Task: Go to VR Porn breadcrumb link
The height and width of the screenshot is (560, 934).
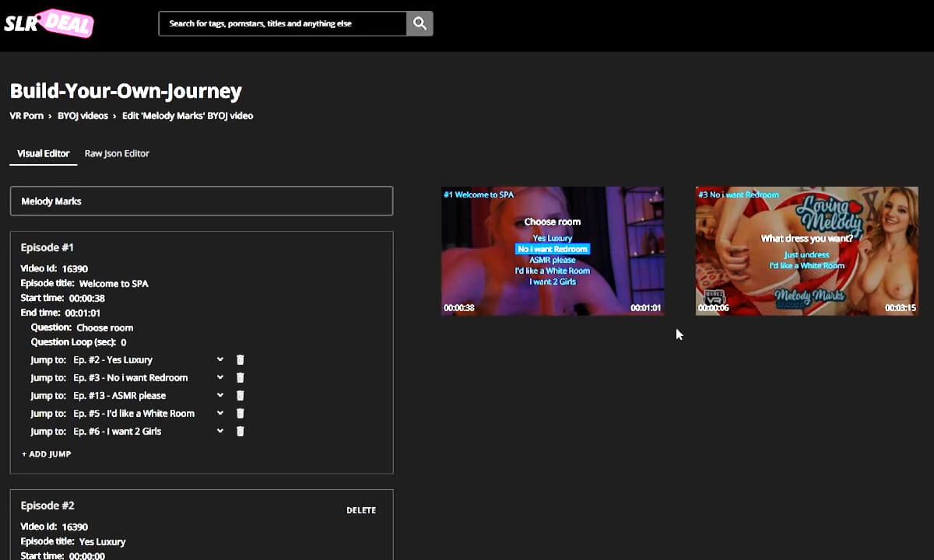Action: point(26,115)
